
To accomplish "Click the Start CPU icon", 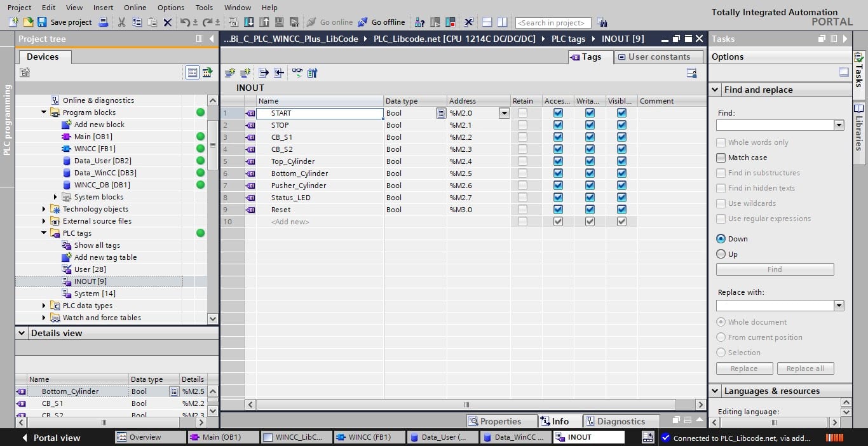I will tap(437, 22).
